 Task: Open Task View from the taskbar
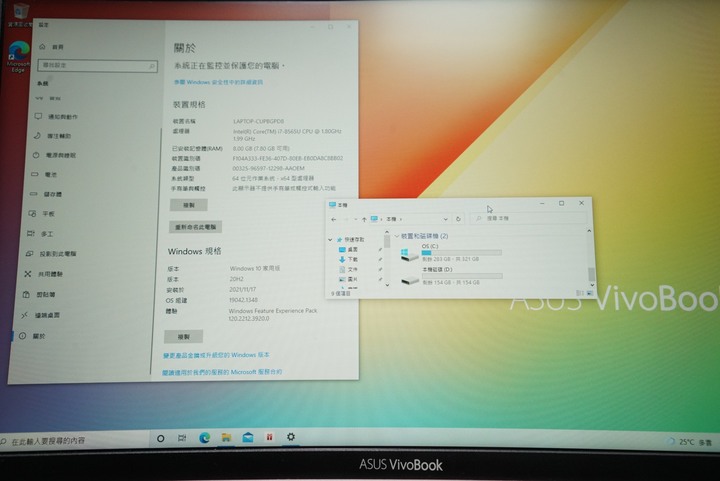(x=182, y=438)
